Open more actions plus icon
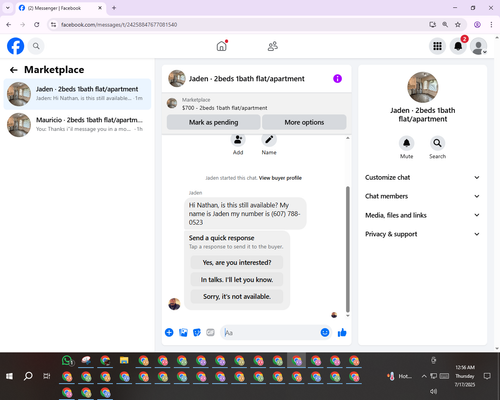Image resolution: width=500 pixels, height=400 pixels. (x=169, y=332)
